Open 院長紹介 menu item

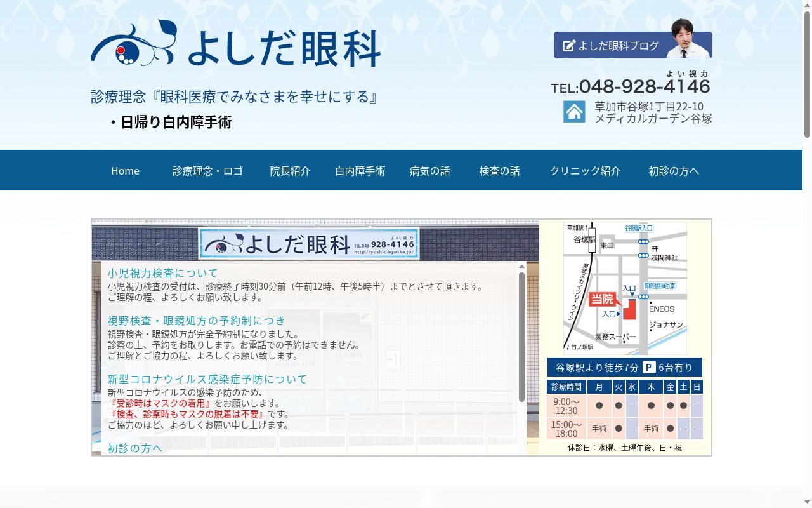pyautogui.click(x=290, y=171)
